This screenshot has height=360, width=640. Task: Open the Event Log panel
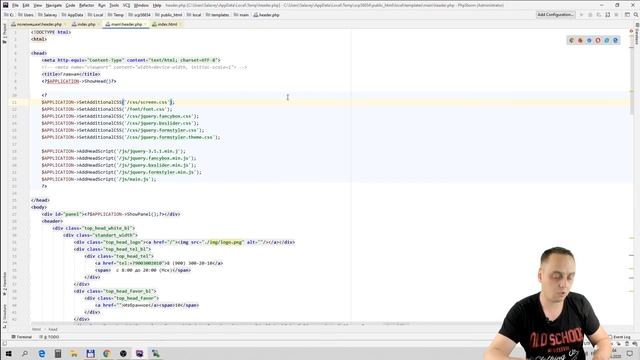[619, 337]
